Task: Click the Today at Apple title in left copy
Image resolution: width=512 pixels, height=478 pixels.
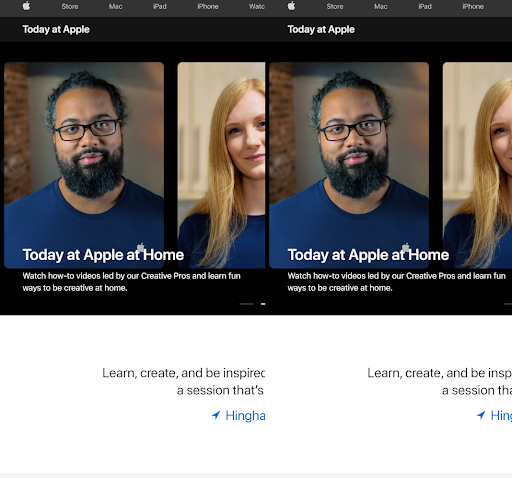Action: [56, 29]
